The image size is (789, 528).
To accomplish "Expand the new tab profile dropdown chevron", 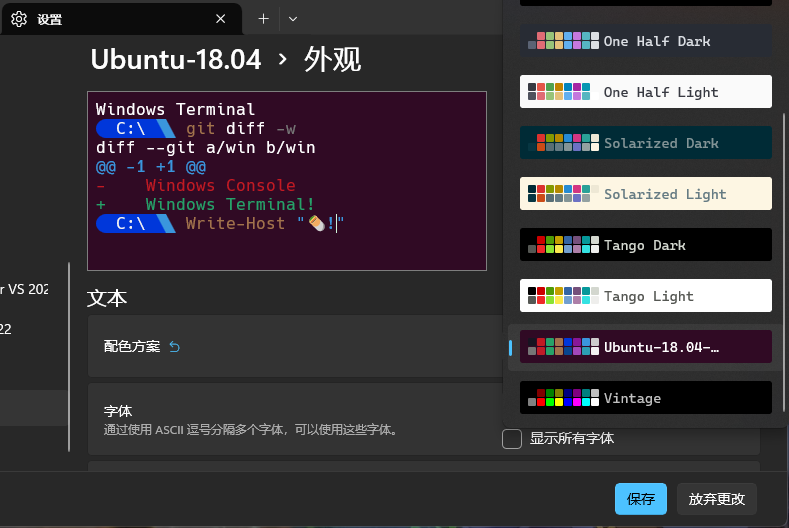I will [x=293, y=19].
